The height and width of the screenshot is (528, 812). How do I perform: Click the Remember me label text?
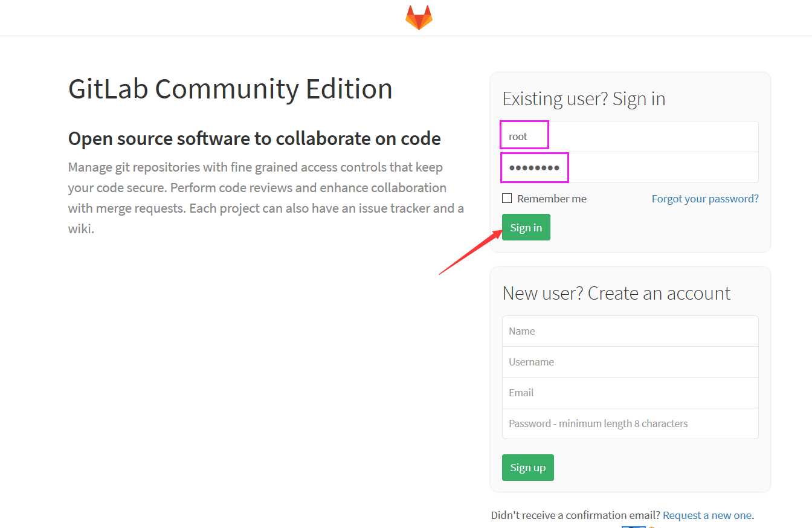coord(552,199)
